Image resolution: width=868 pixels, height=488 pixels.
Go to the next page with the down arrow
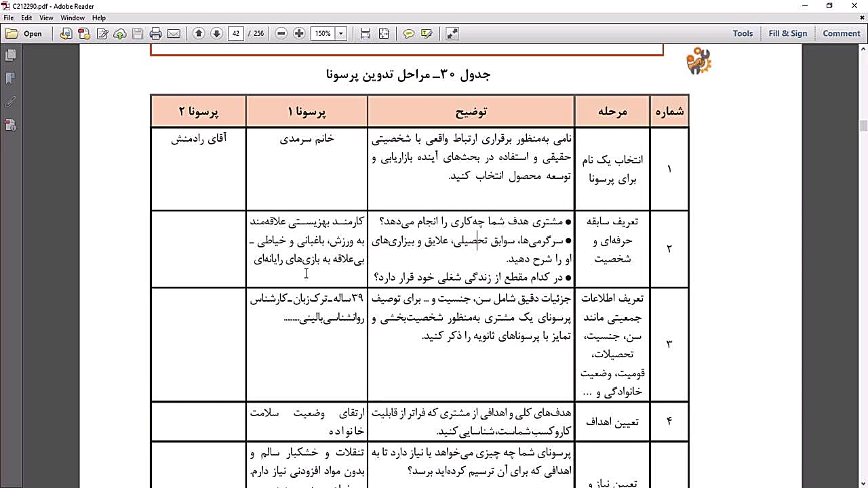pos(216,33)
